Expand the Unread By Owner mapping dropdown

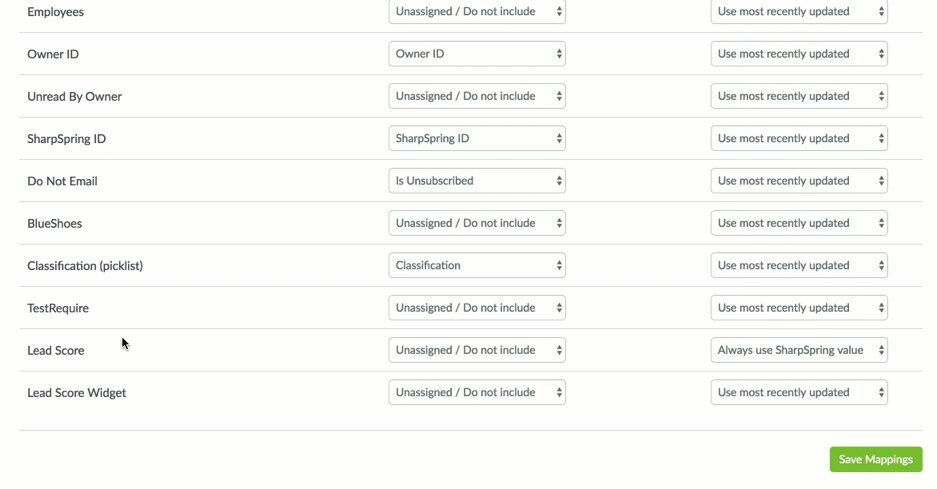point(477,96)
